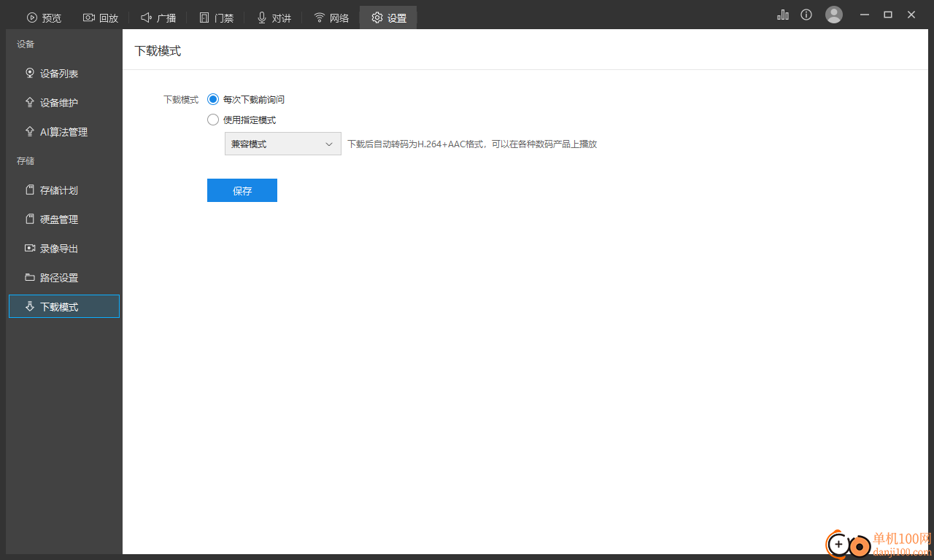Select 下载模式 in the sidebar
934x560 pixels.
64,306
